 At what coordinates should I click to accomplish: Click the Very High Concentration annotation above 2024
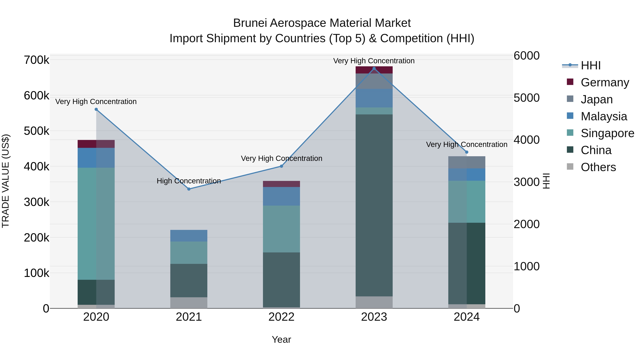(467, 144)
